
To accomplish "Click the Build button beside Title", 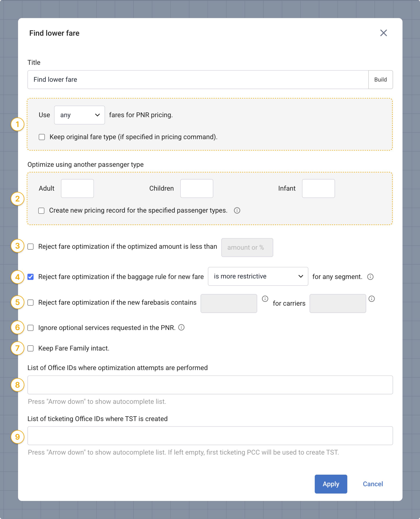I will [x=380, y=80].
